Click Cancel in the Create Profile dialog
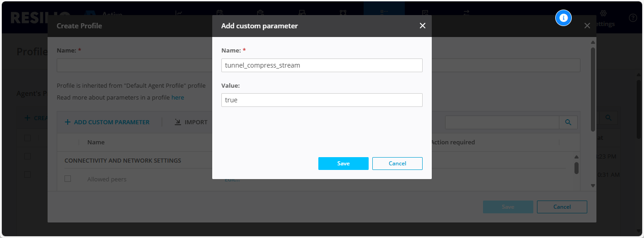 coord(562,207)
